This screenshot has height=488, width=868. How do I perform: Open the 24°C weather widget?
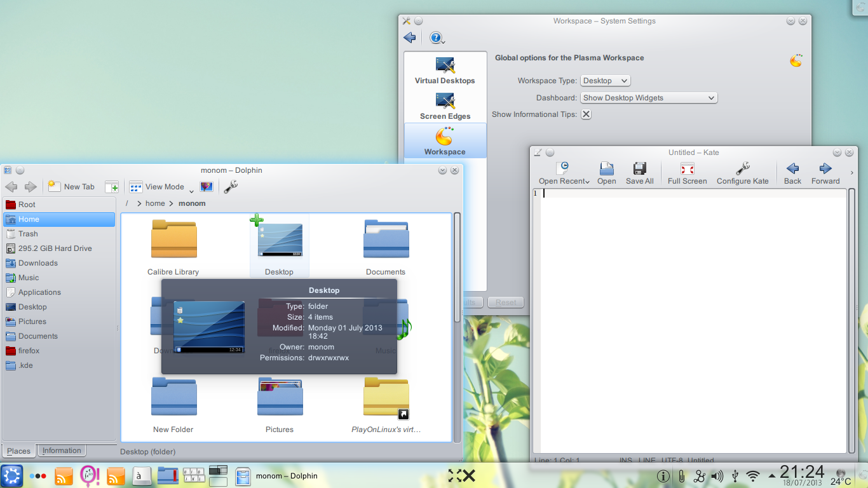click(x=841, y=477)
